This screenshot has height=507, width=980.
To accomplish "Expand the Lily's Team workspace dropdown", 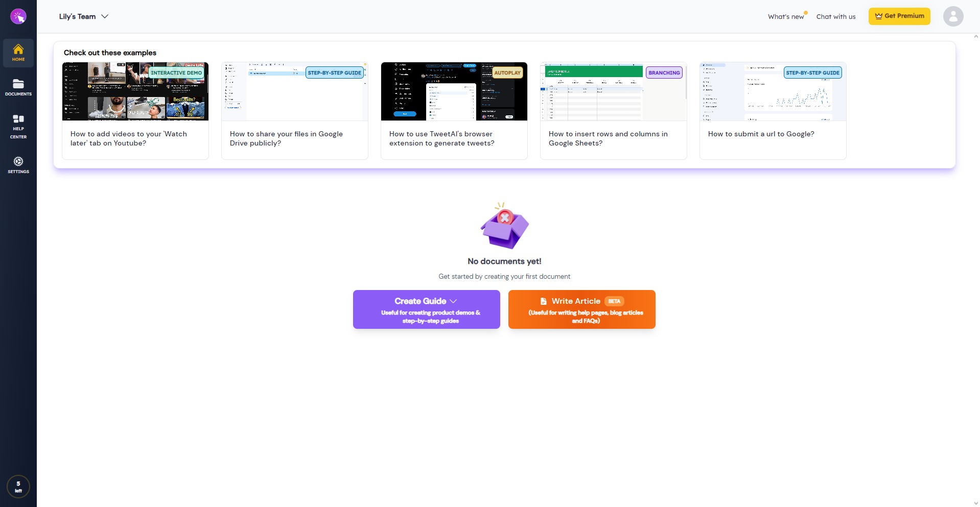I will coord(84,16).
